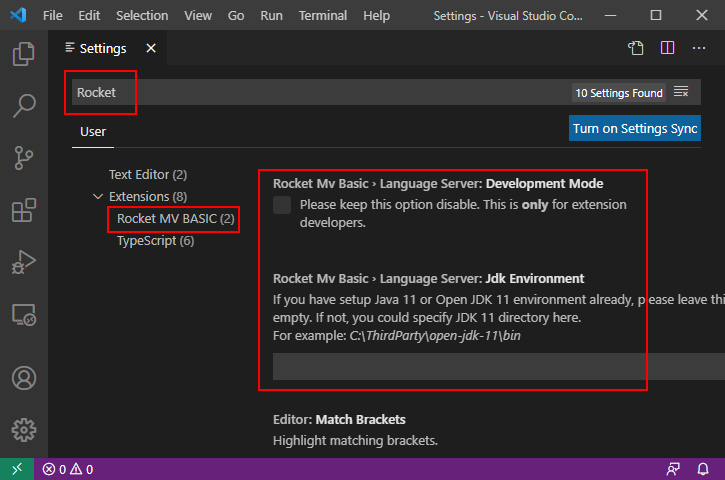Image resolution: width=725 pixels, height=480 pixels.
Task: Collapse the Extensions tree group
Action: pos(98,197)
